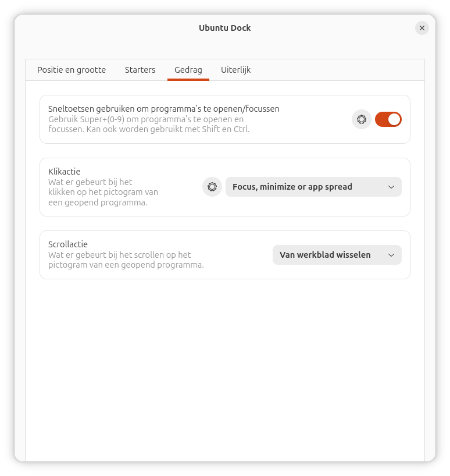Screen dimensions: 450x476
Task: Close the Ubuntu Dock settings window
Action: 422,28
